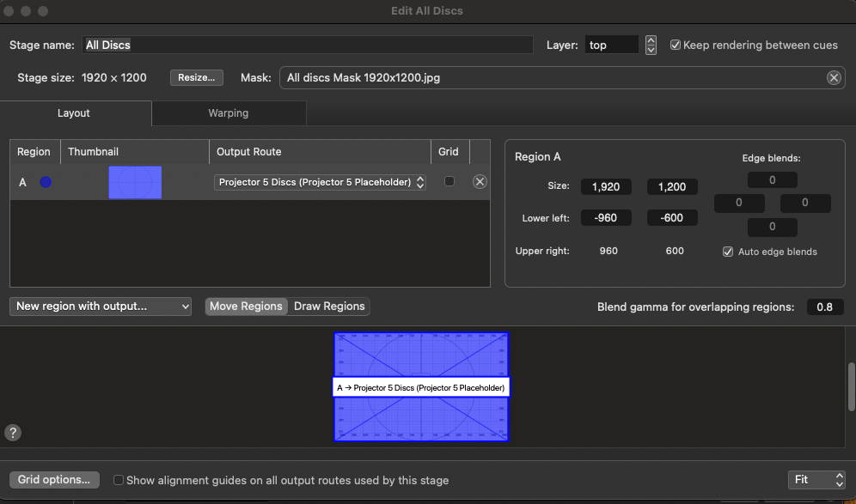Toggle Auto edge blends checkbox
Viewport: 856px width, 504px height.
(728, 252)
